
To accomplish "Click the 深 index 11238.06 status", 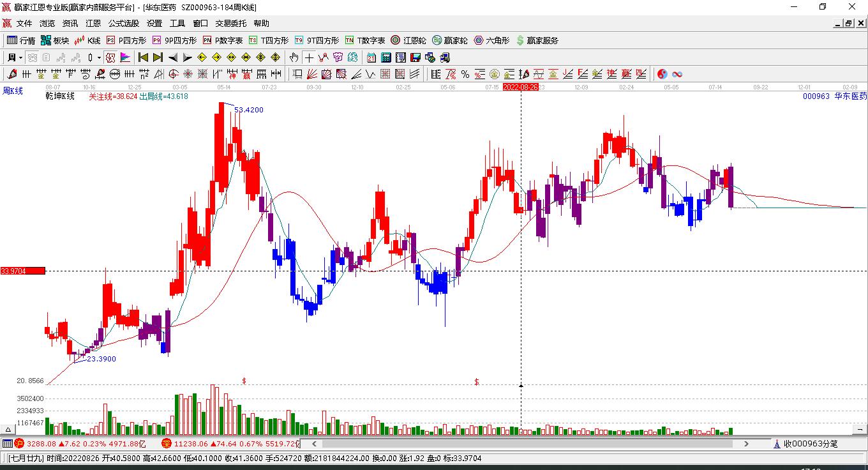I will 230,443.
